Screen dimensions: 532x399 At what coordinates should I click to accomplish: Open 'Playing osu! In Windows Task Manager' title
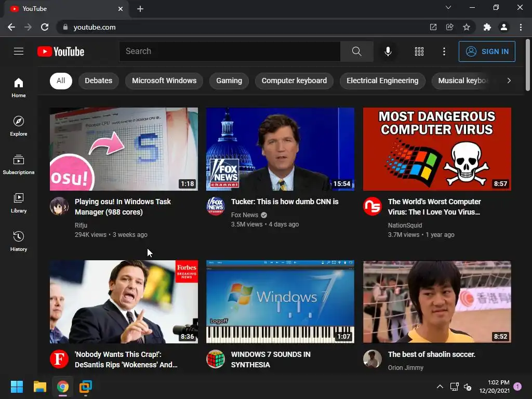(x=123, y=207)
